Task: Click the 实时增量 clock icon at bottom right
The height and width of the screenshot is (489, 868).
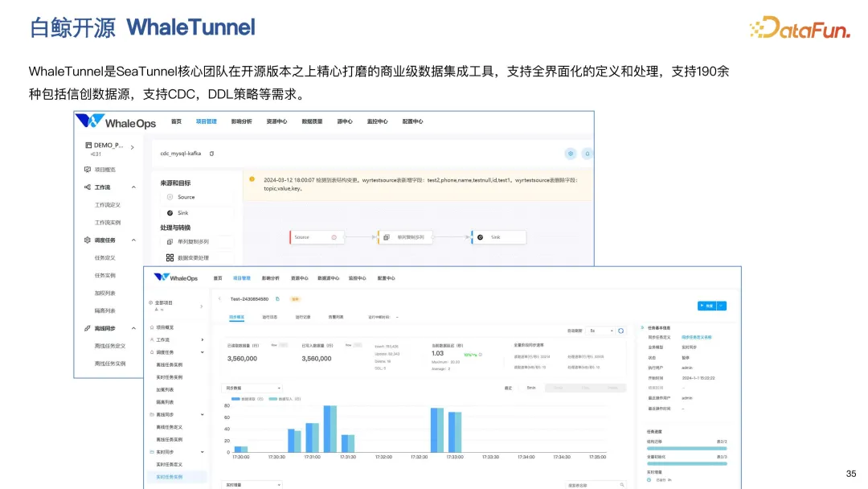Action: pyautogui.click(x=649, y=480)
